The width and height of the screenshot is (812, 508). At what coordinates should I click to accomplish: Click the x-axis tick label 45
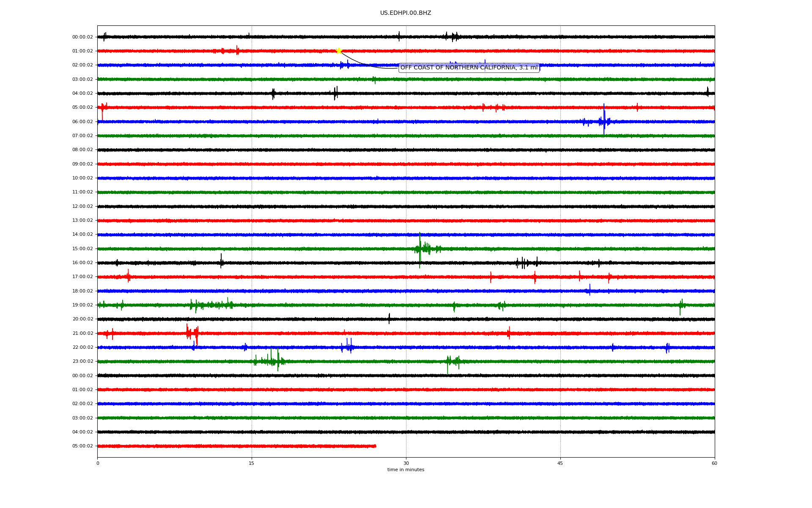coord(560,464)
